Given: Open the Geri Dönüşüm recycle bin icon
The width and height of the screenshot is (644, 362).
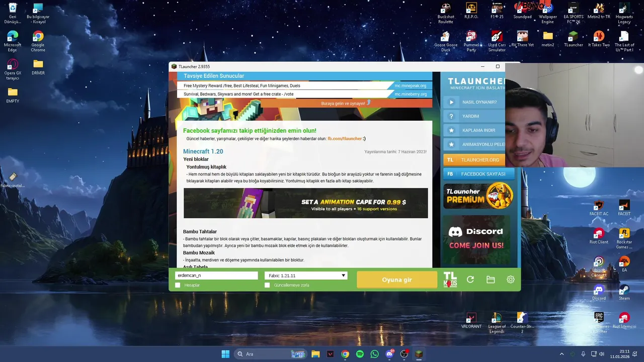Looking at the screenshot, I should coord(13,13).
